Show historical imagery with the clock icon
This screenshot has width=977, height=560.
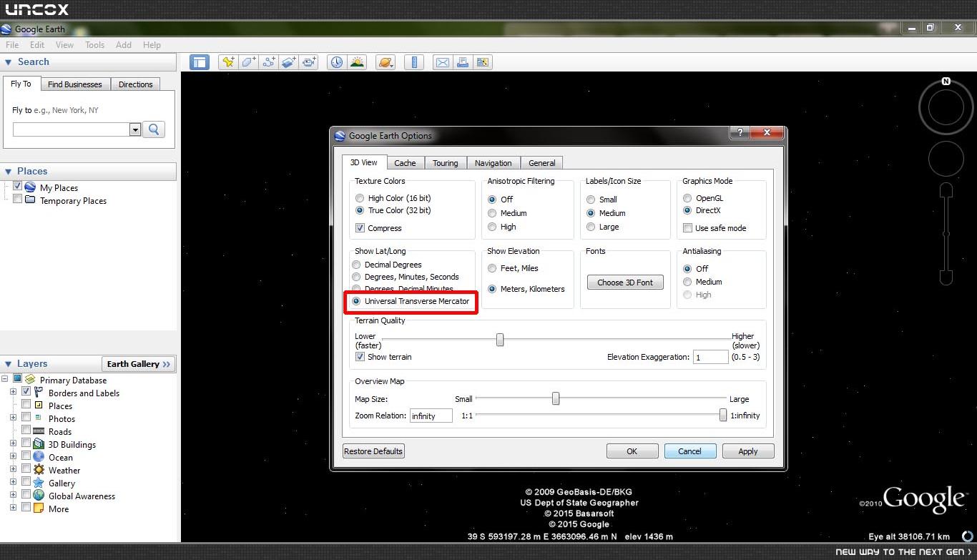click(336, 62)
